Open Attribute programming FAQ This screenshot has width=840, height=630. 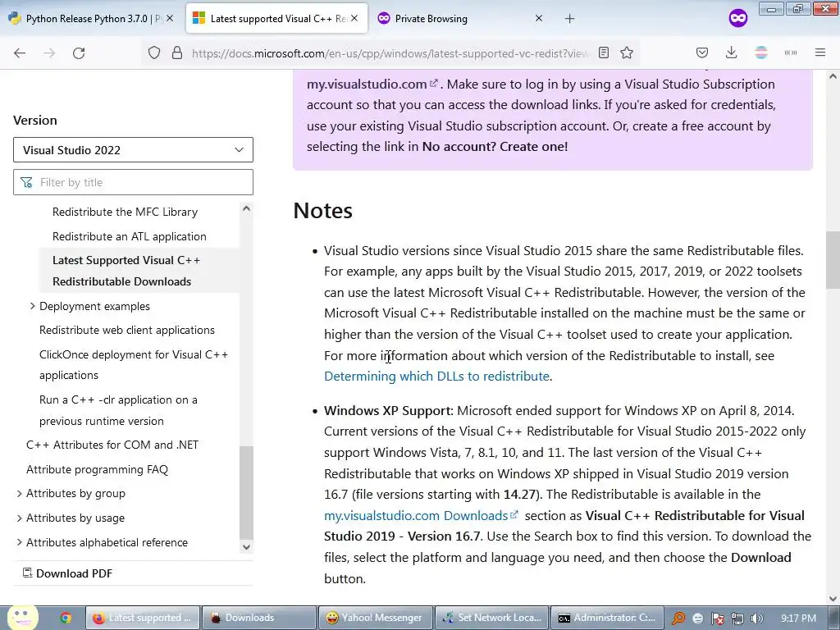tap(97, 469)
